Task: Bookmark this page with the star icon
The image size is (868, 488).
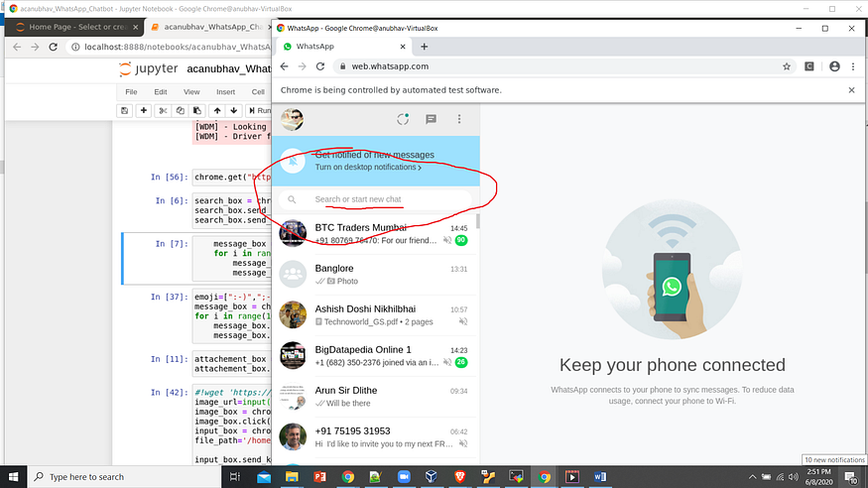Action: tap(786, 66)
